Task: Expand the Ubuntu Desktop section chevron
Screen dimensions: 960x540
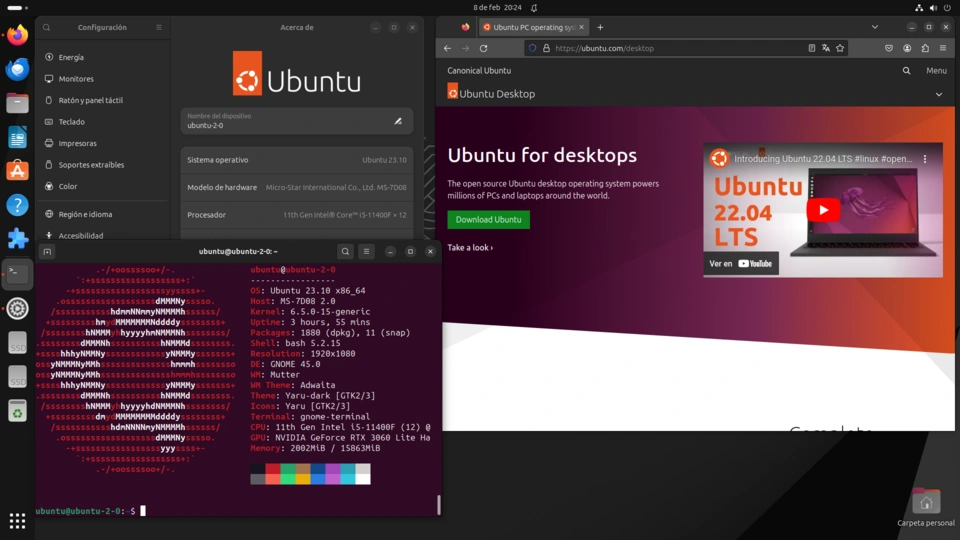Action: (x=938, y=94)
